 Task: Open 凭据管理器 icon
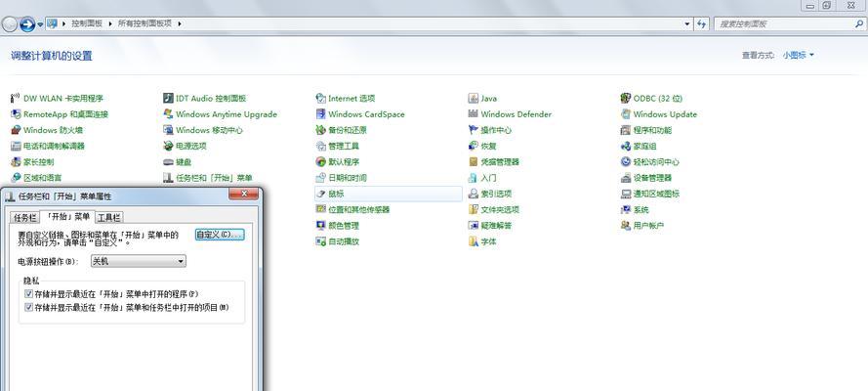pos(473,162)
